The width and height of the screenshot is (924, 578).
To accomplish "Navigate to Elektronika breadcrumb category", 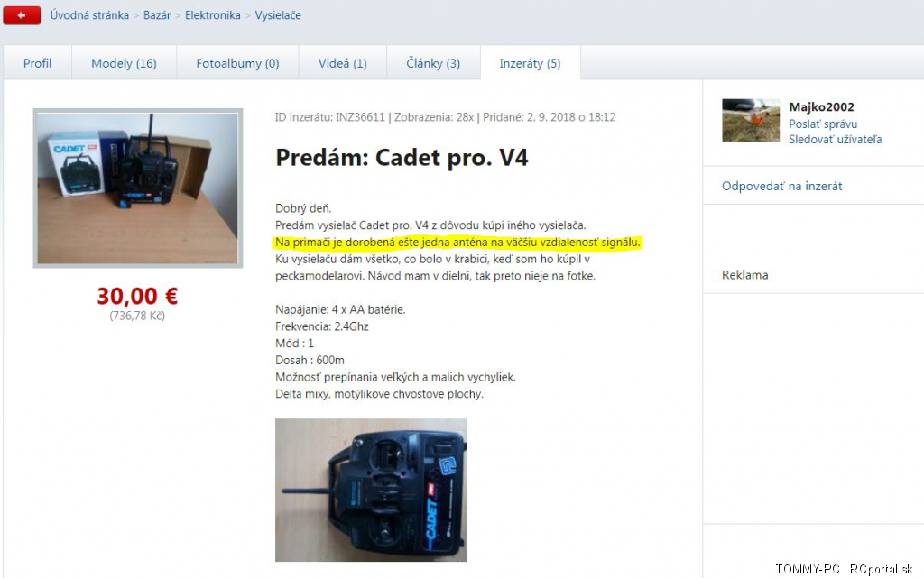I will 213,15.
